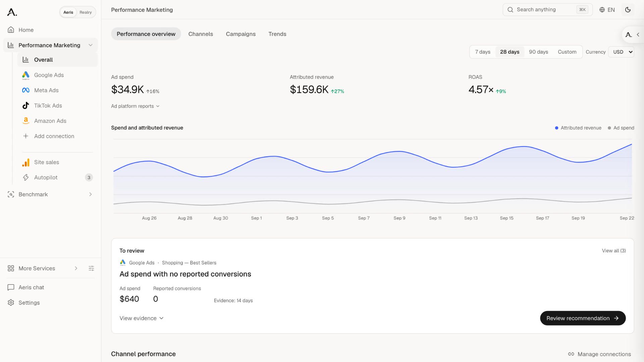Switch to the Channels tab

[x=201, y=34]
